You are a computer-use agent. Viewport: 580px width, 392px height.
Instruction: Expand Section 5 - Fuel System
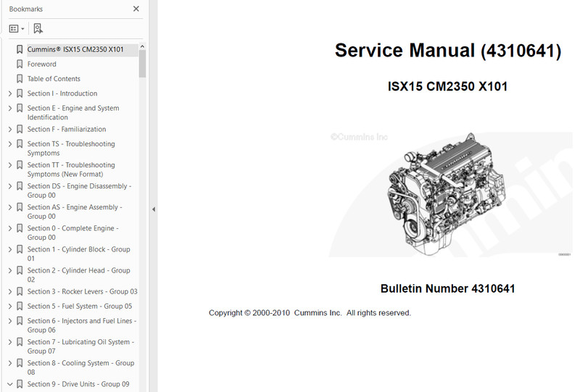(10, 306)
